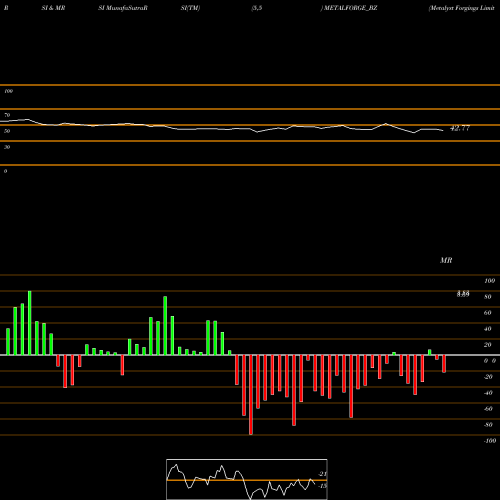Click the MR axis label 100
This screenshot has height=500, width=500.
489,281
